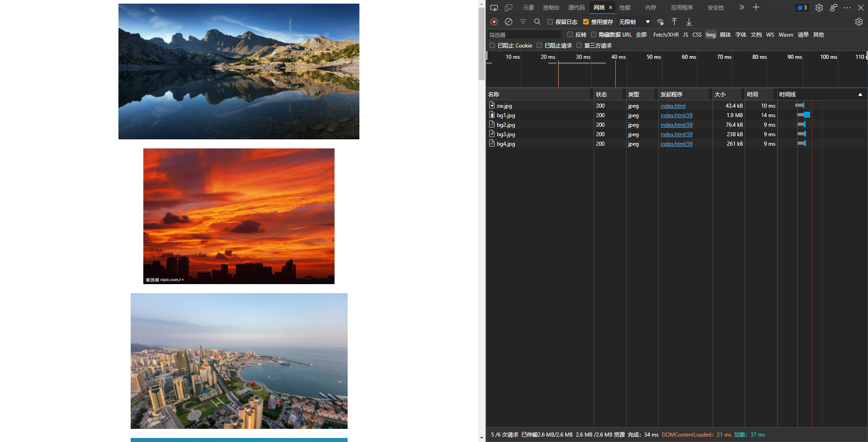This screenshot has width=868, height=442.
Task: Switch to 控制台 tab
Action: (551, 8)
